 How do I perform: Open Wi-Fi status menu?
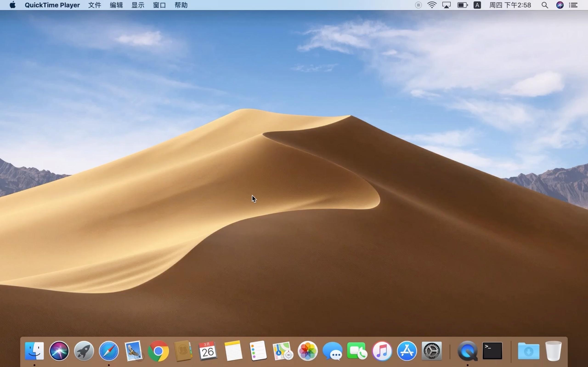click(x=432, y=5)
